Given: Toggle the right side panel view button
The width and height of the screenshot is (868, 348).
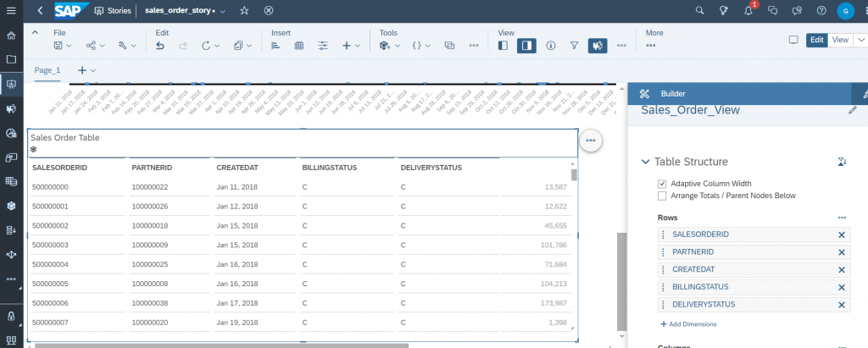Looking at the screenshot, I should [x=526, y=46].
